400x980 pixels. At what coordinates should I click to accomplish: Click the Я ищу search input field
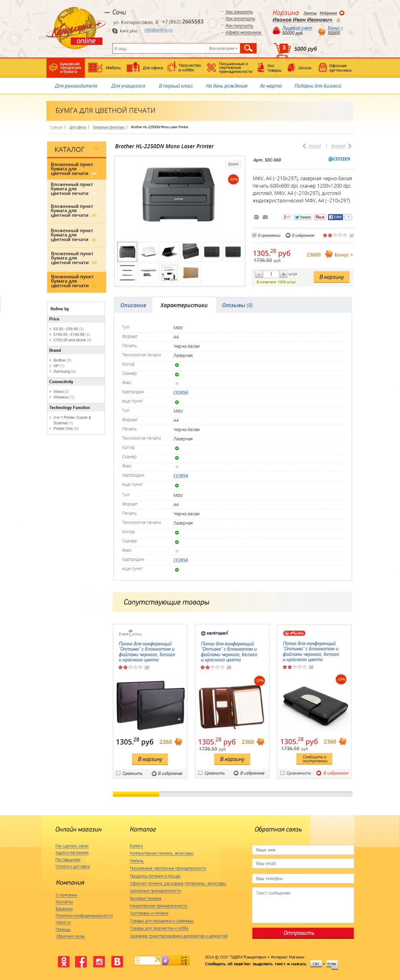(x=159, y=48)
